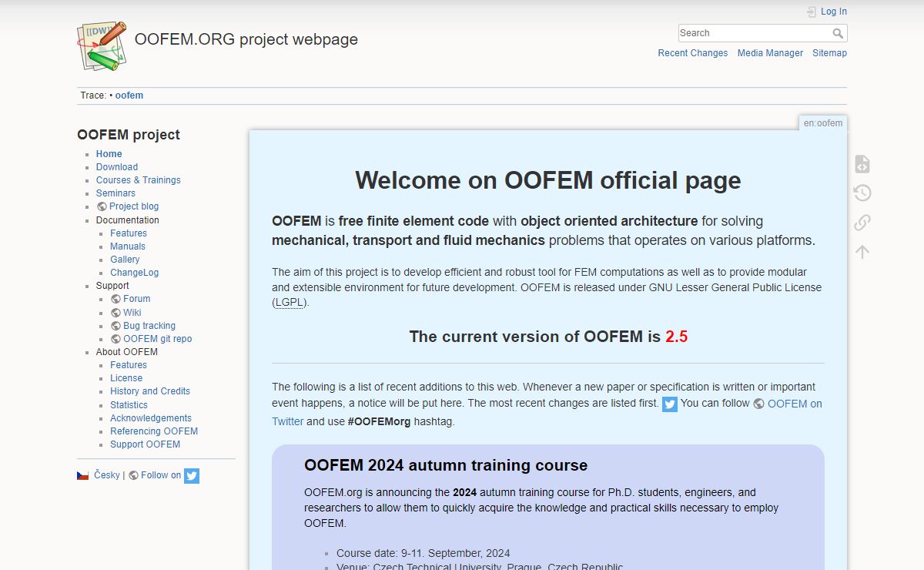The image size is (924, 570).
Task: Open the Acknowledgements page
Action: click(x=151, y=418)
